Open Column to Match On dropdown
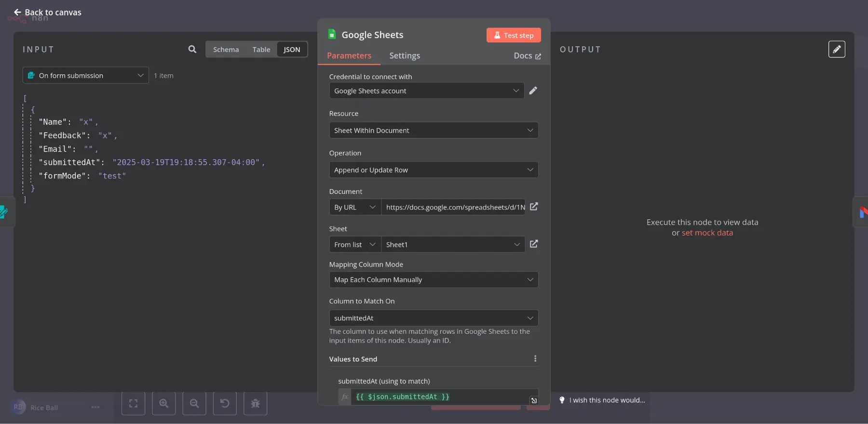This screenshot has height=424, width=868. coord(433,318)
